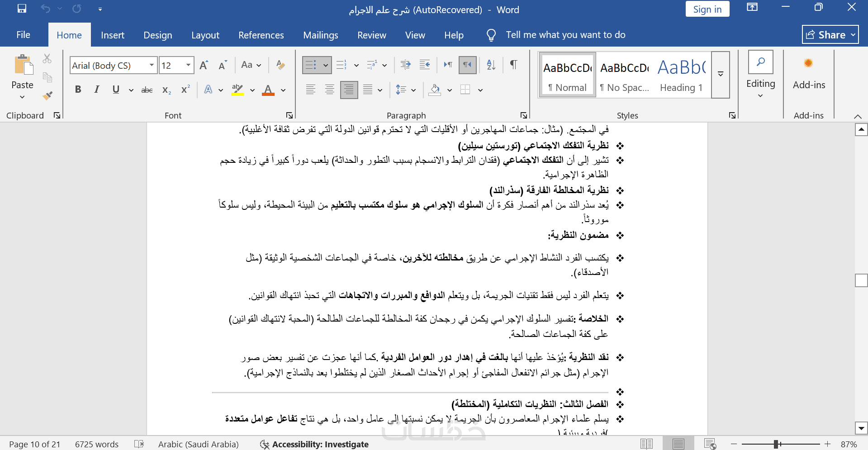The width and height of the screenshot is (868, 450).
Task: Open the Change Case Aa dropdown
Action: point(251,65)
